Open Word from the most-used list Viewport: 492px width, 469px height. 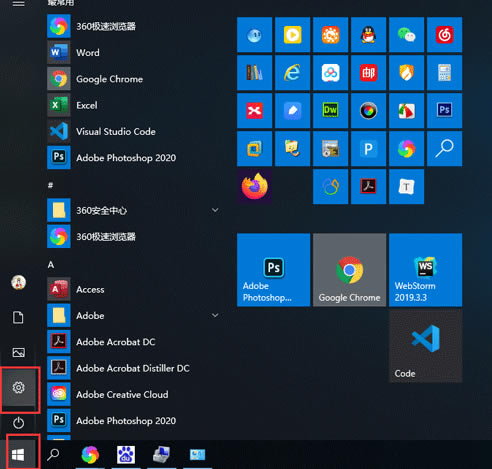[133, 52]
